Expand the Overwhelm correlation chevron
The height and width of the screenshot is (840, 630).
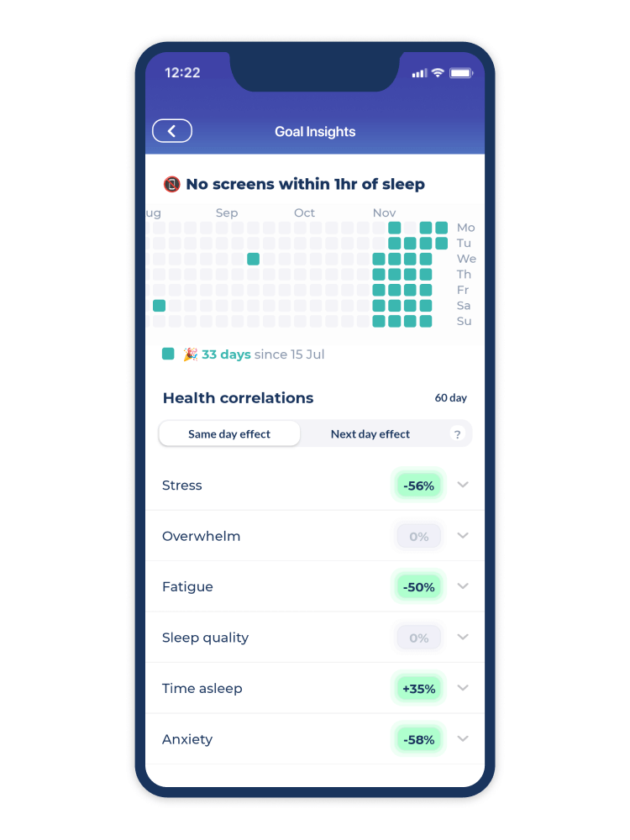(463, 536)
